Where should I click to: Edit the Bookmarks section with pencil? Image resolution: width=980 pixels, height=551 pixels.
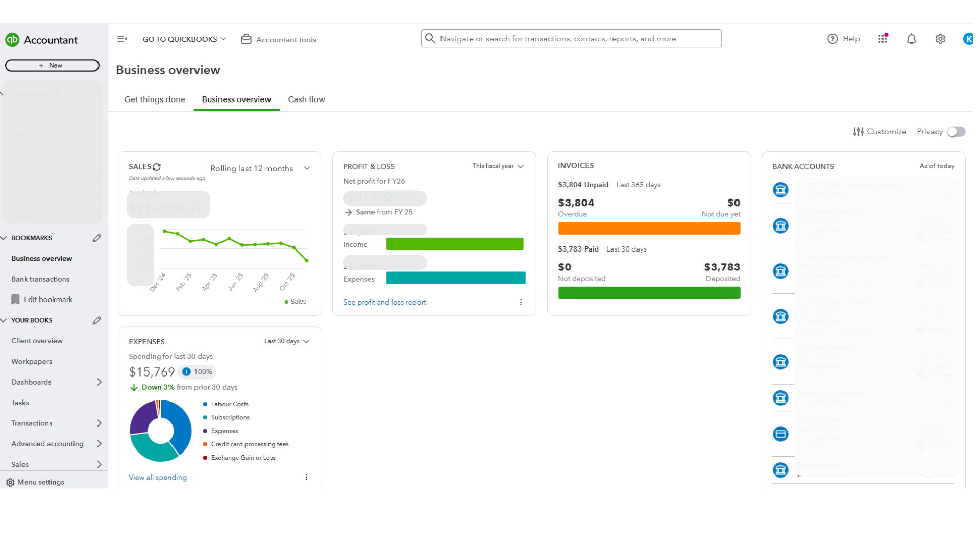pyautogui.click(x=97, y=238)
